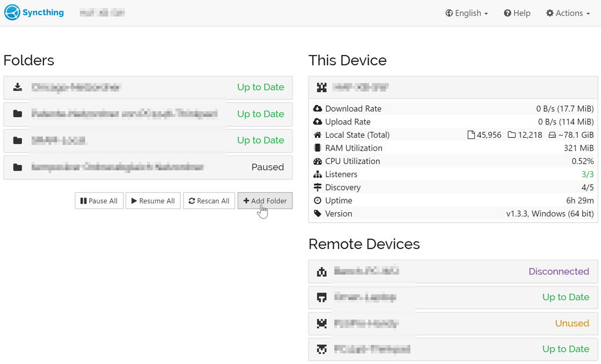601x364 pixels.
Task: Expand the Unused remote device row
Action: [x=452, y=323]
